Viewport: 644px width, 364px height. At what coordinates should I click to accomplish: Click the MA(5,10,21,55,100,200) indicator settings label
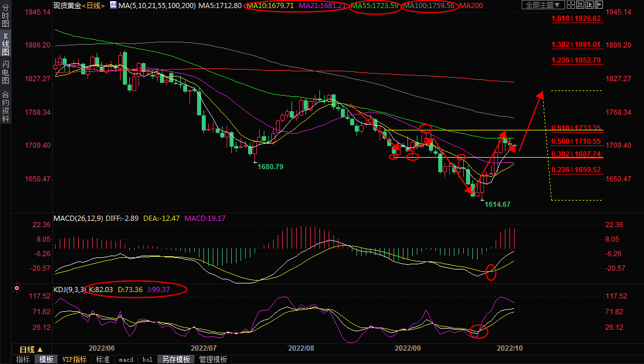(157, 5)
